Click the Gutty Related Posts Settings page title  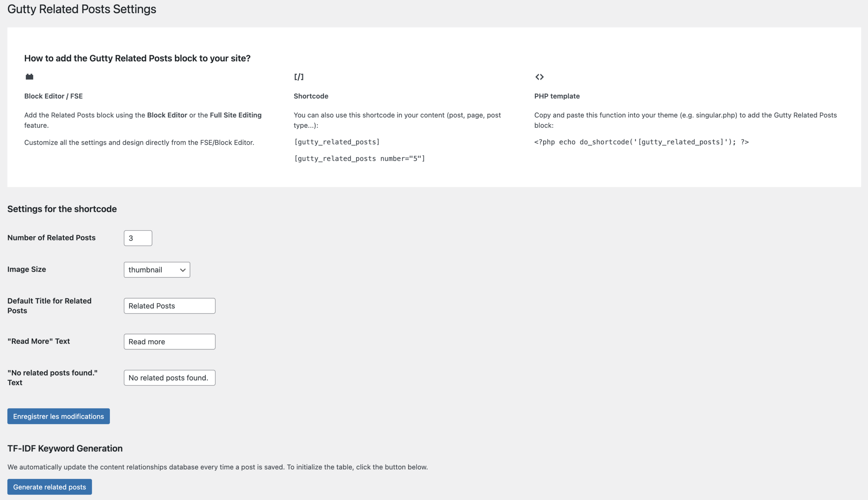82,9
